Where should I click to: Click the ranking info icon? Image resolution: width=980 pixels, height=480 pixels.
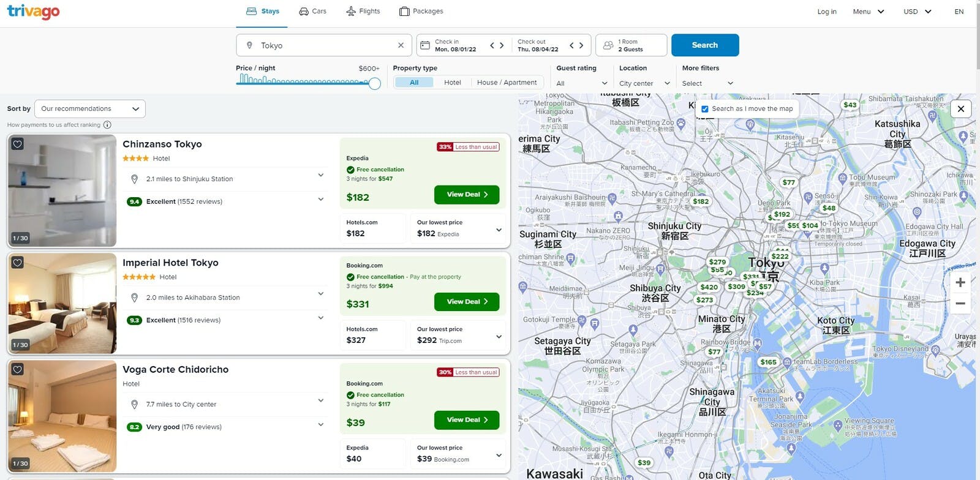(107, 125)
